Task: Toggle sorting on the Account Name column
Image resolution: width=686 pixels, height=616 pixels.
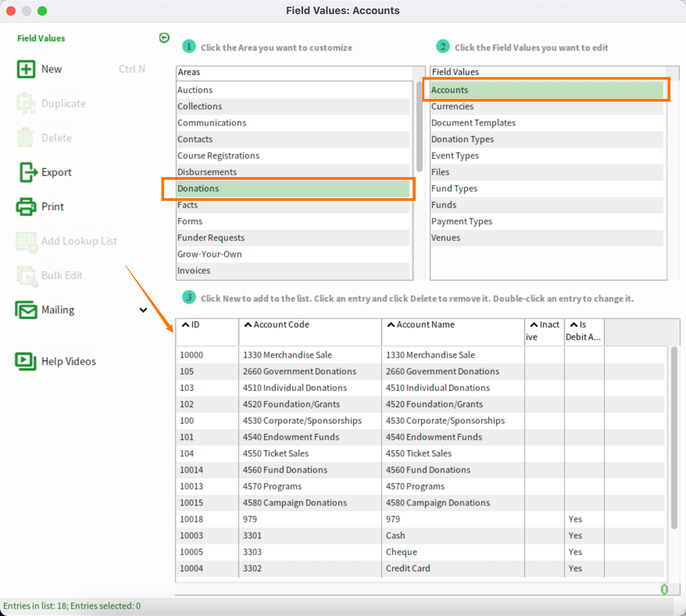Action: pyautogui.click(x=390, y=324)
